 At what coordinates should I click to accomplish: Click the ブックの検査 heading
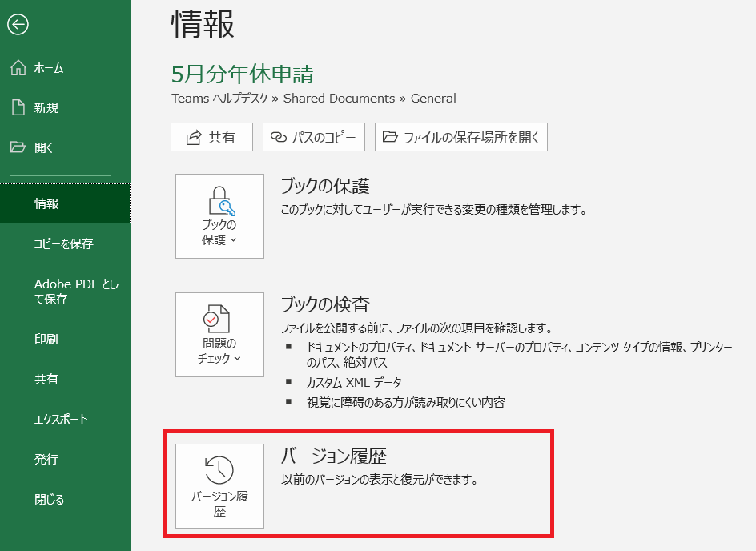point(325,304)
